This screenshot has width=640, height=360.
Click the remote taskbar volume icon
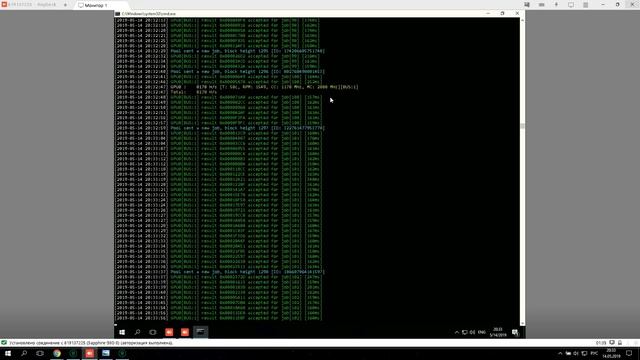tap(472, 333)
